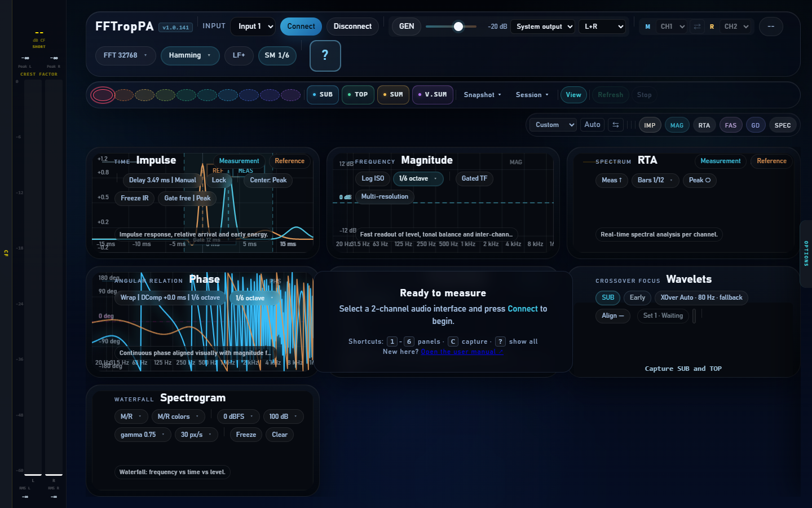Toggle Multi-resolution in the Magnitude panel

385,196
